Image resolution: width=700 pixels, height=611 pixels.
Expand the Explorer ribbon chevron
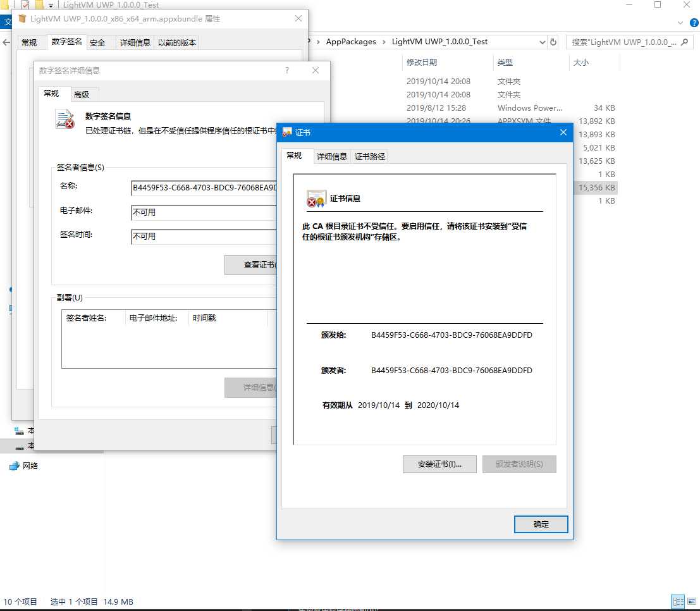[x=680, y=23]
